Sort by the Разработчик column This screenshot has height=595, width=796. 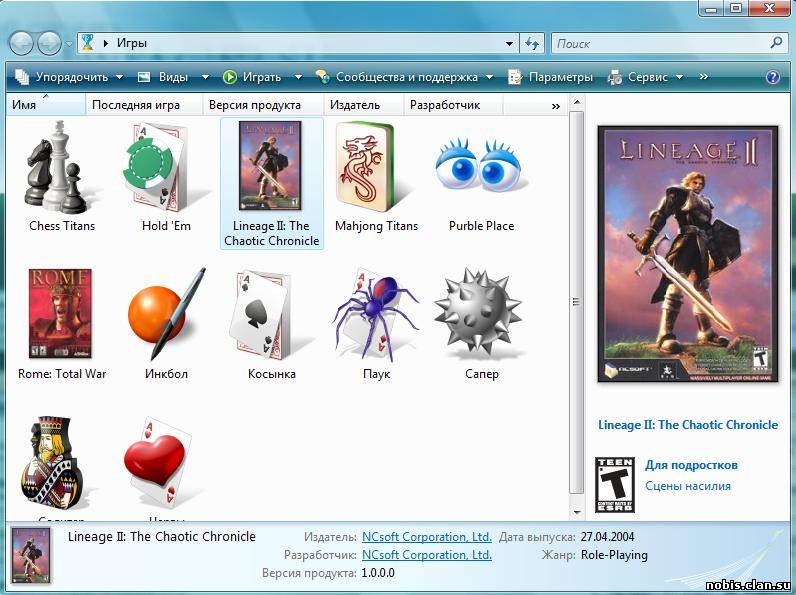(x=453, y=105)
